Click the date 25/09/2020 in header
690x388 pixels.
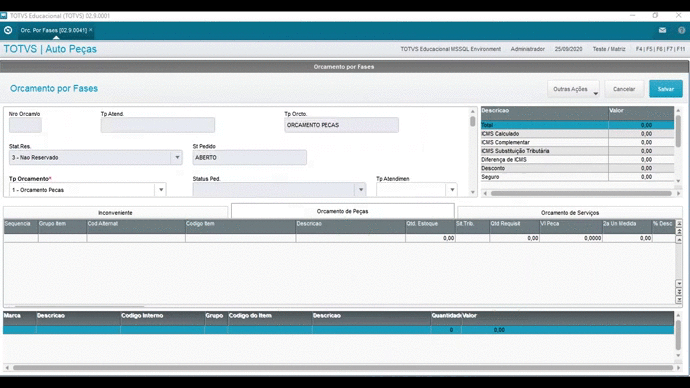(568, 49)
